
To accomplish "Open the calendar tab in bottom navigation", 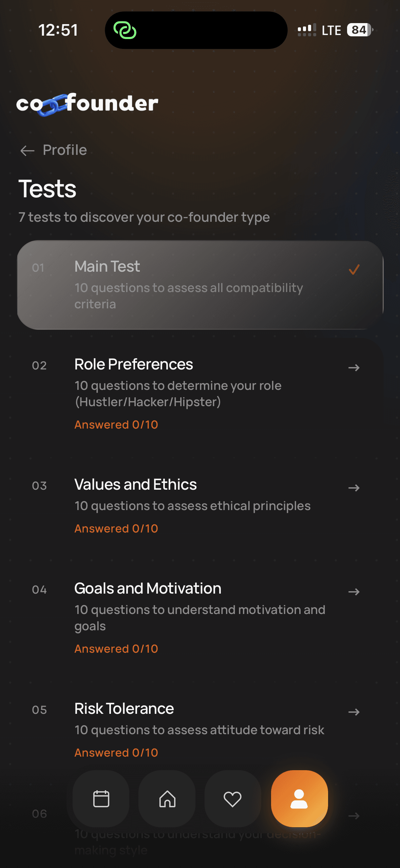I will tap(101, 799).
